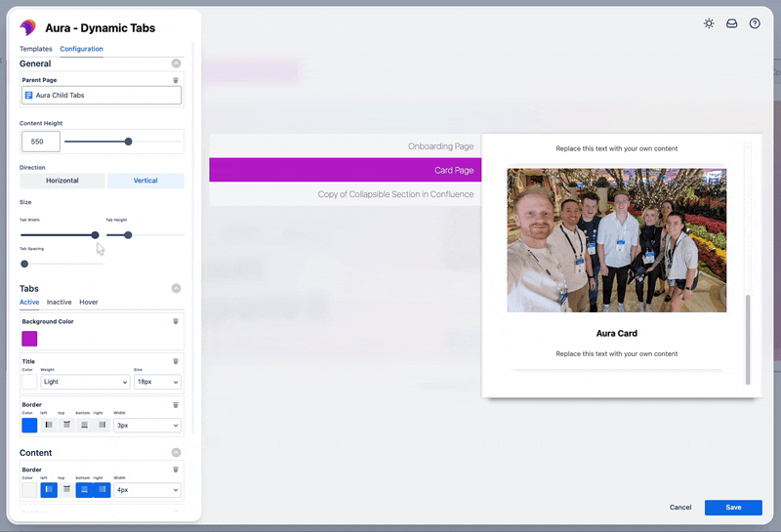Open the Title Color white swatch
Image resolution: width=781 pixels, height=532 pixels.
[x=29, y=382]
